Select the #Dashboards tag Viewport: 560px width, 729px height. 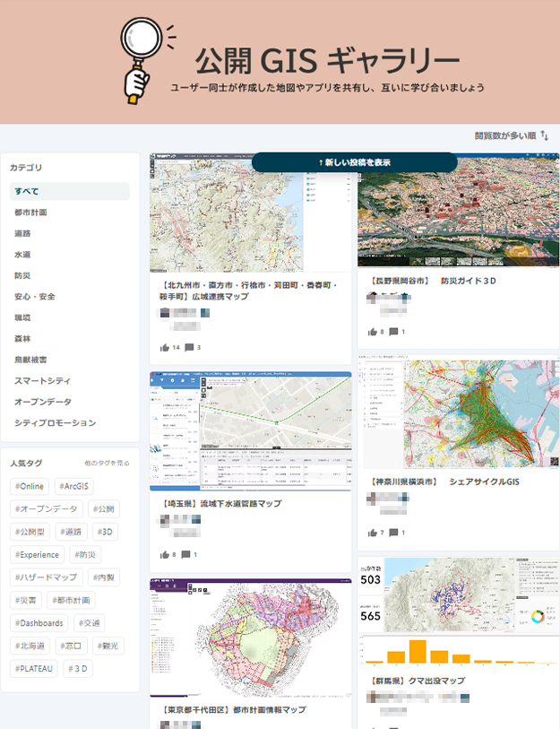coord(39,623)
